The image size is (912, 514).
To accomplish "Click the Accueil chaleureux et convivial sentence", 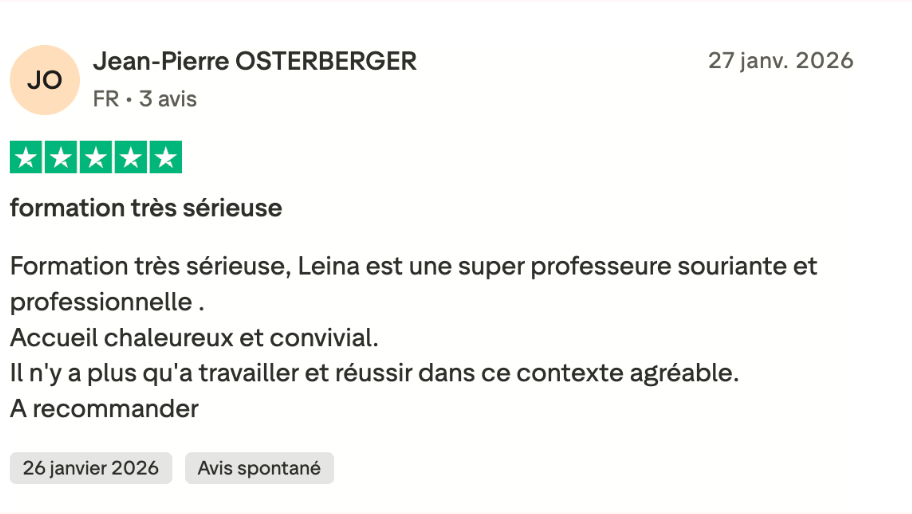I will click(x=194, y=337).
